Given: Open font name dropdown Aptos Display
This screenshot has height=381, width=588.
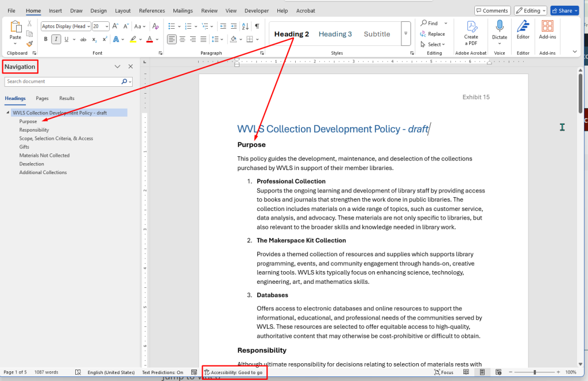Looking at the screenshot, I should pyautogui.click(x=88, y=26).
